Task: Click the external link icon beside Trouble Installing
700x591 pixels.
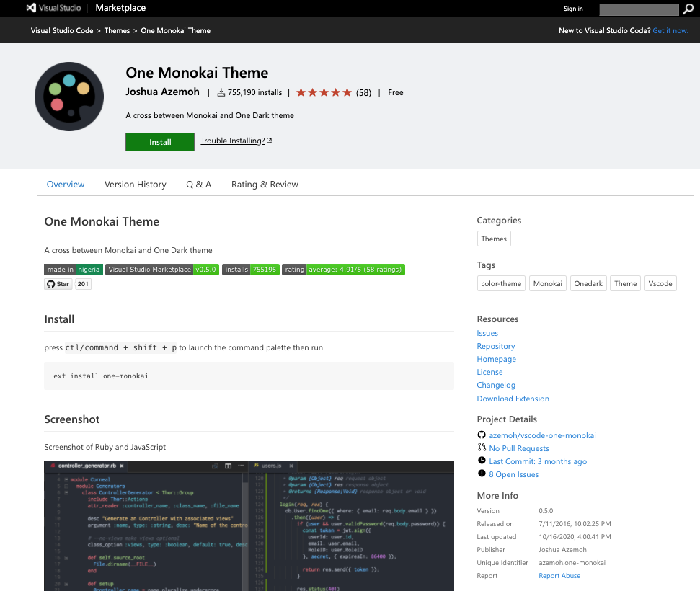Action: pos(269,141)
